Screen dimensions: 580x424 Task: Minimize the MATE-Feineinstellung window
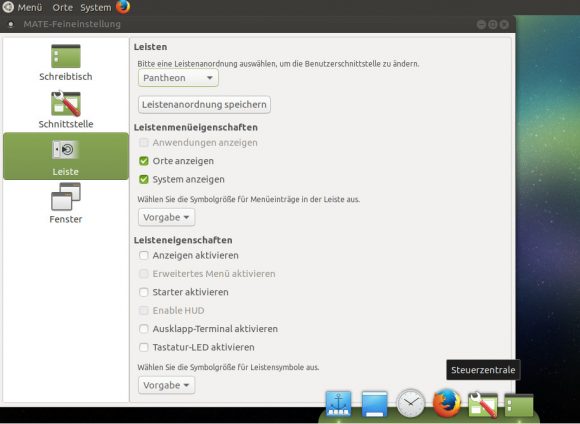481,24
